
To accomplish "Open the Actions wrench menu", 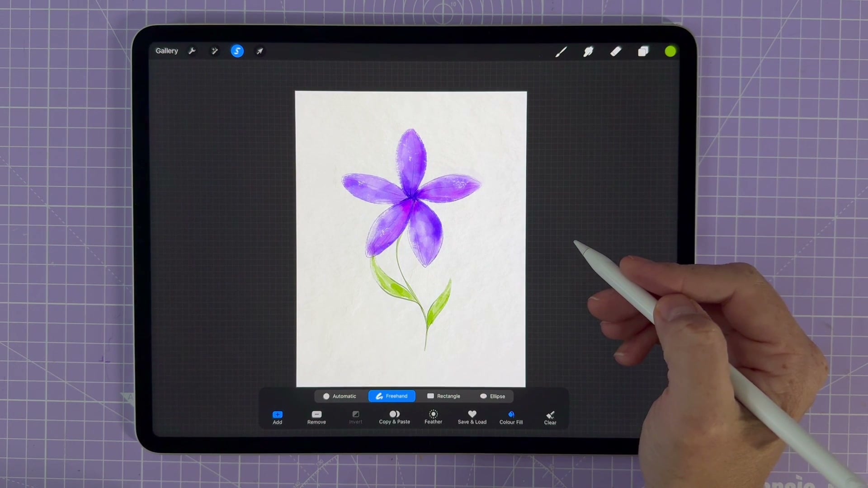I will [x=192, y=51].
